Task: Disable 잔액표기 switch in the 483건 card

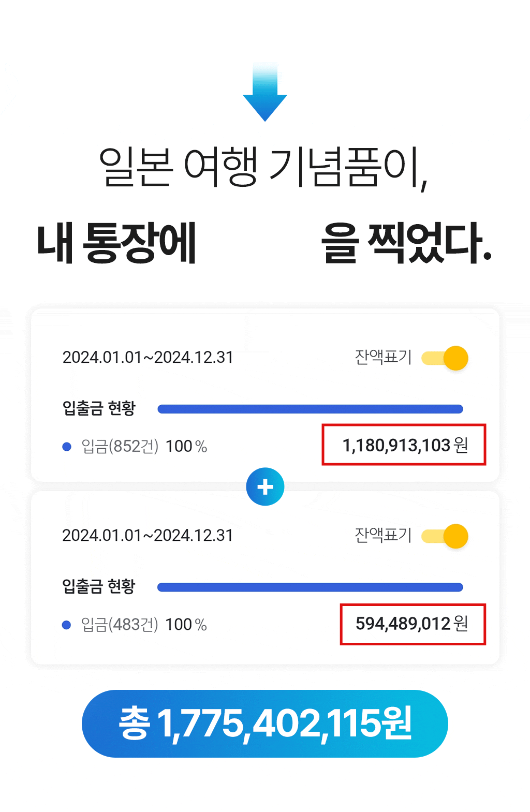Action: coord(446,536)
